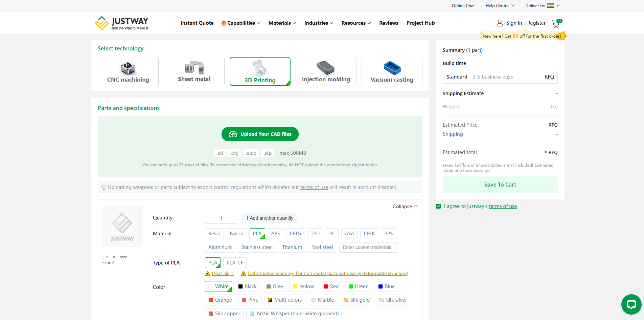Open the Help Center dropdown
Viewport: 644px width, 320px height.
click(x=500, y=6)
